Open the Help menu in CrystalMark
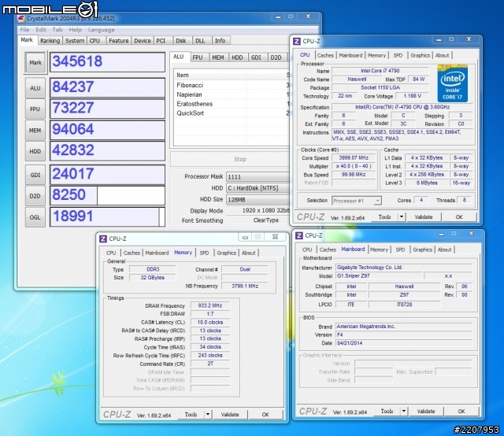This screenshot has width=504, height=436. (x=76, y=30)
